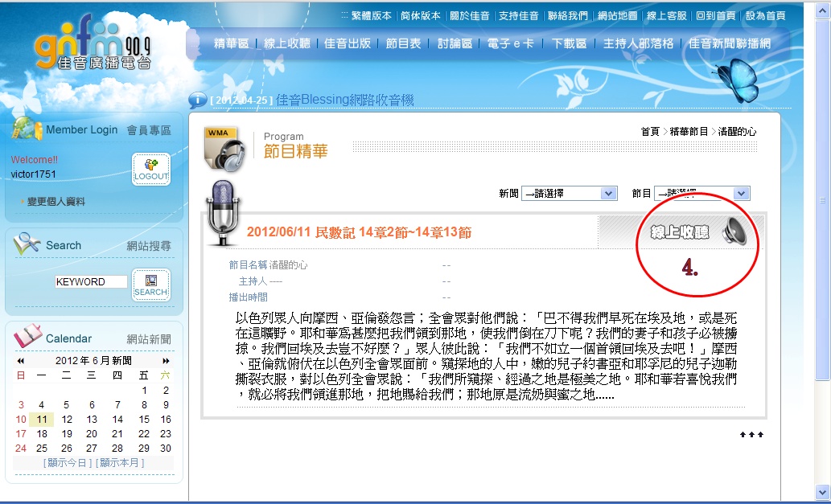Go to next month in calendar
The height and width of the screenshot is (504, 831).
[166, 361]
